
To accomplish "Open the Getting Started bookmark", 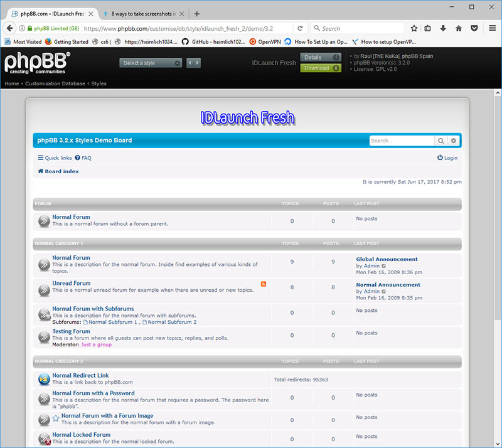I will pyautogui.click(x=67, y=41).
